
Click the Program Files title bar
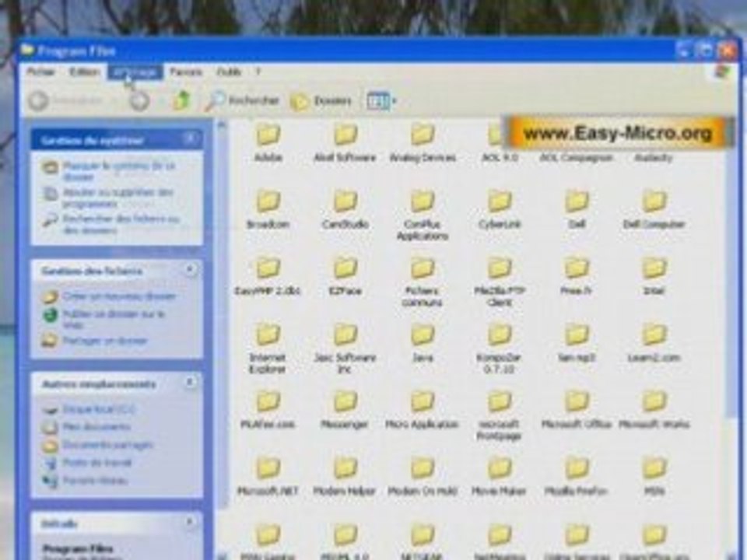(348, 50)
